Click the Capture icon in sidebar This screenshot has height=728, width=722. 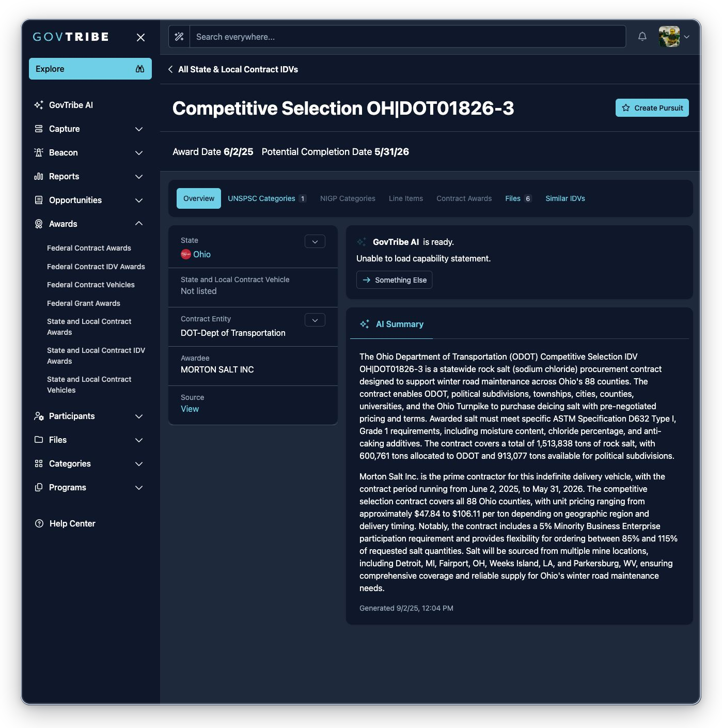[x=39, y=129]
